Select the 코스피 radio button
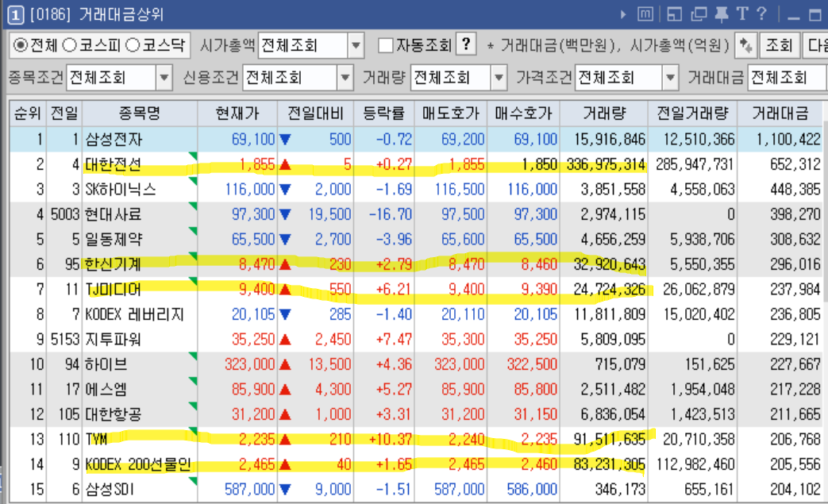 coord(70,45)
